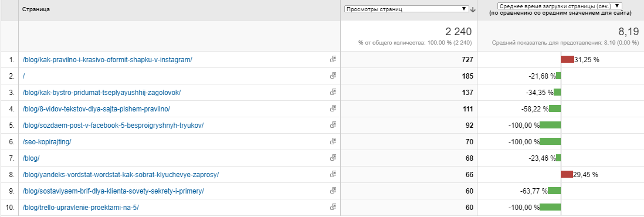
Task: Open external link icon for instagram shapku page
Action: click(333, 59)
